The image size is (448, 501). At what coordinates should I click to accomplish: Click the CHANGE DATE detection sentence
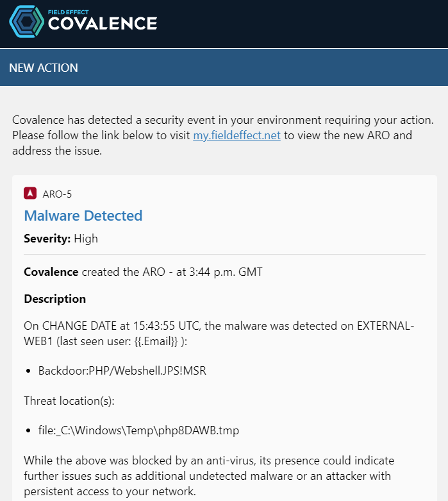coord(219,334)
